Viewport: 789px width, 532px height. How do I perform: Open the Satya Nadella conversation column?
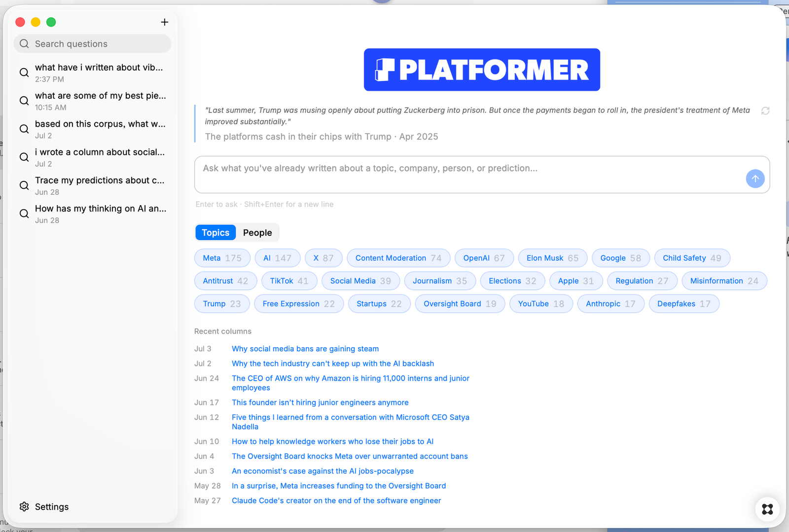(351, 422)
